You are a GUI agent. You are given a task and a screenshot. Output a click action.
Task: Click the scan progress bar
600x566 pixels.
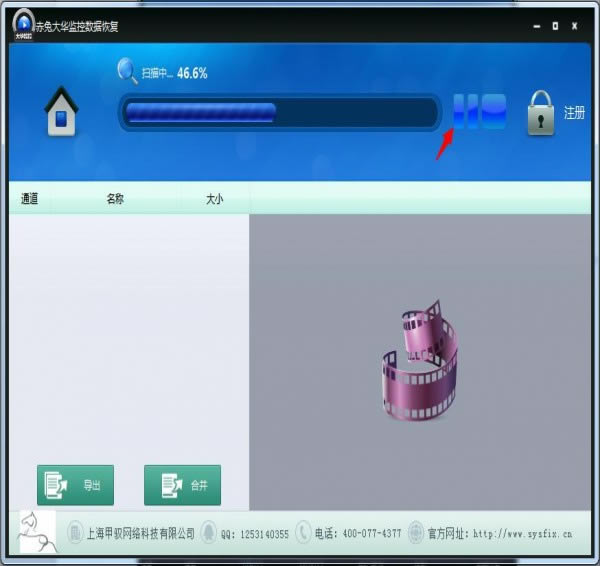(280, 113)
